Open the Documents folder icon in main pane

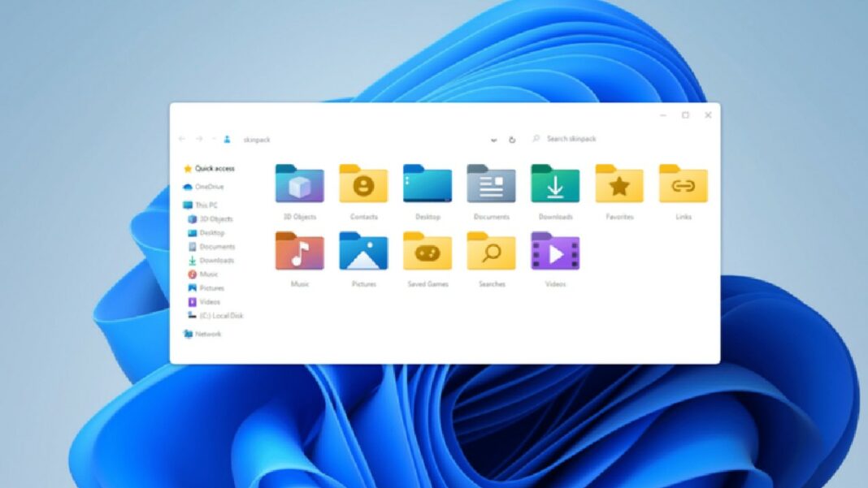491,184
